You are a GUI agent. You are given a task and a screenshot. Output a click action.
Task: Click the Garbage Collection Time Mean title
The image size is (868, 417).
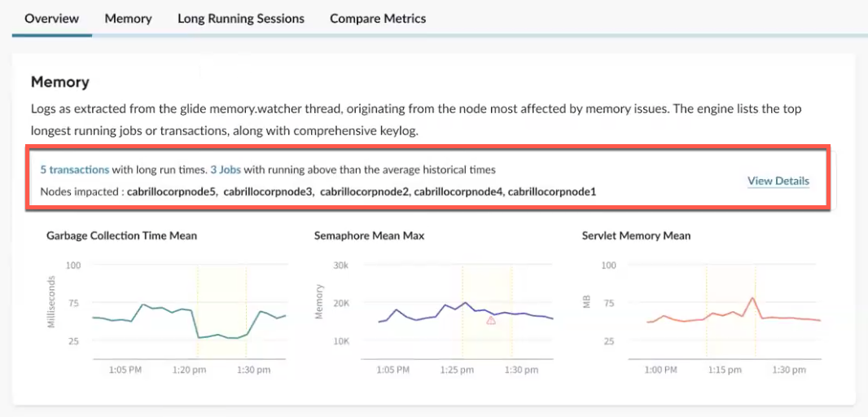coord(122,236)
